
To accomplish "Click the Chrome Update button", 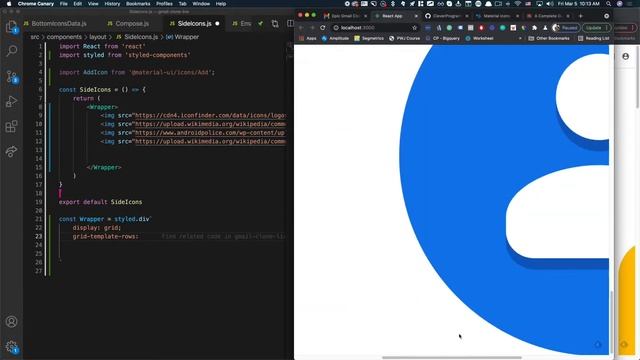I will [x=597, y=28].
